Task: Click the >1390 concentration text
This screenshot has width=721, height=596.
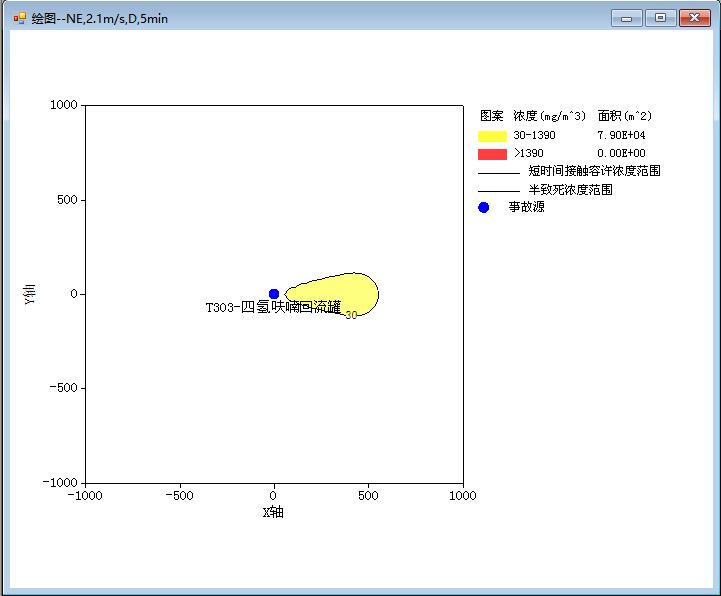Action: (x=529, y=153)
